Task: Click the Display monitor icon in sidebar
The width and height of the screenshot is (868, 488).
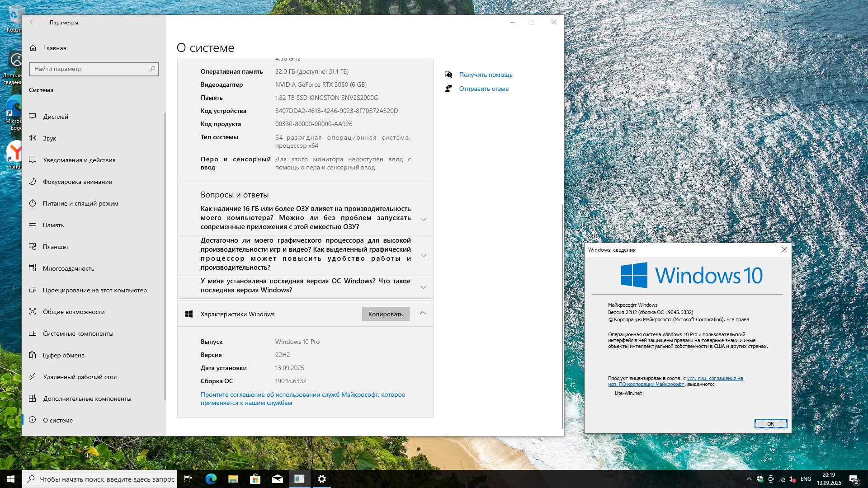Action: pos(33,117)
